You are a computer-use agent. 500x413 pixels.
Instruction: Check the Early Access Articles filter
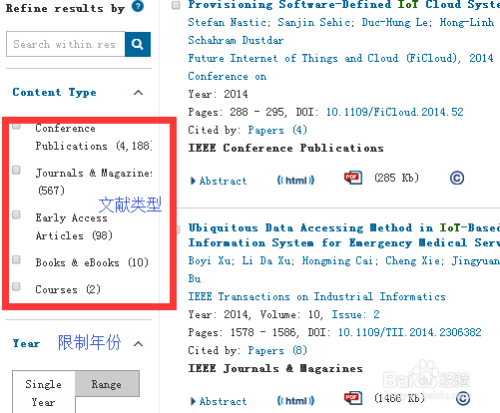point(16,215)
